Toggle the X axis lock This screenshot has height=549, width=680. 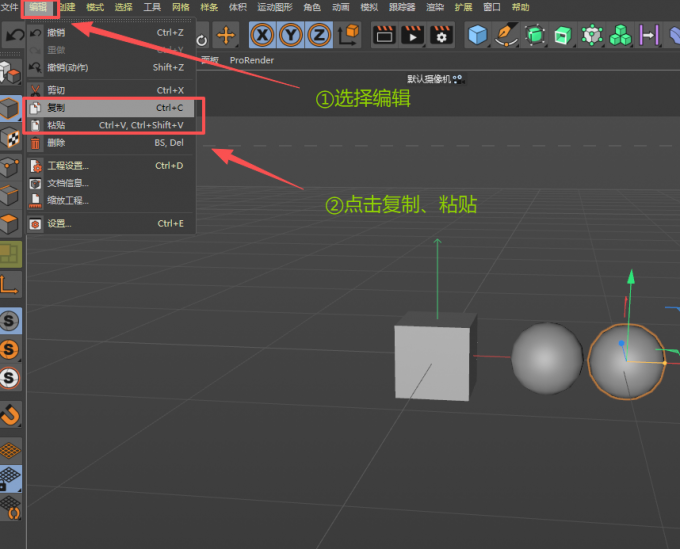[x=263, y=36]
